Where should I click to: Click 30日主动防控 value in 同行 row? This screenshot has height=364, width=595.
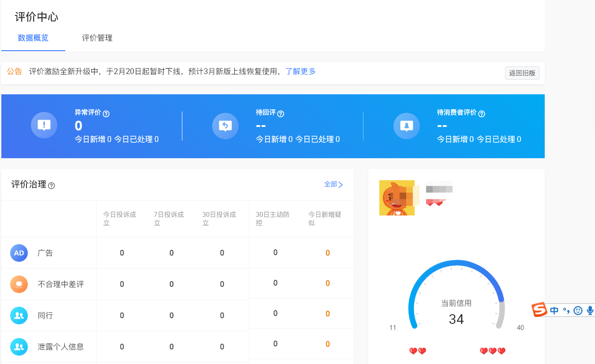pos(275,313)
